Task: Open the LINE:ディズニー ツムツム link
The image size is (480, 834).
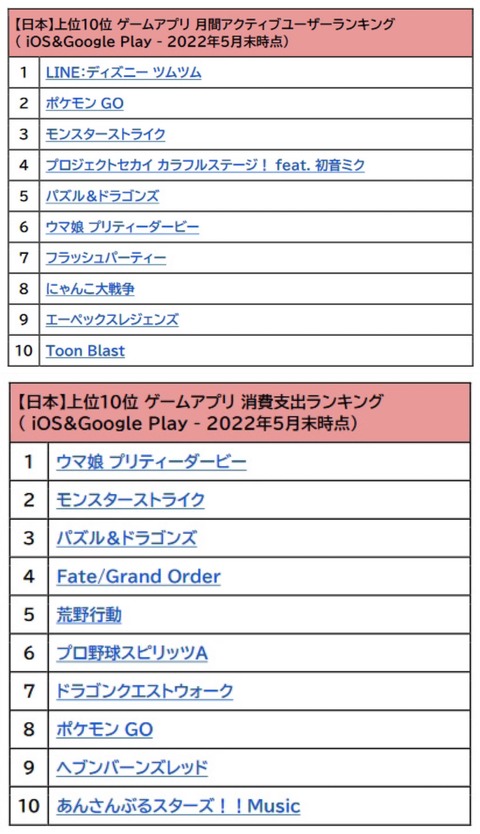Action: point(123,72)
